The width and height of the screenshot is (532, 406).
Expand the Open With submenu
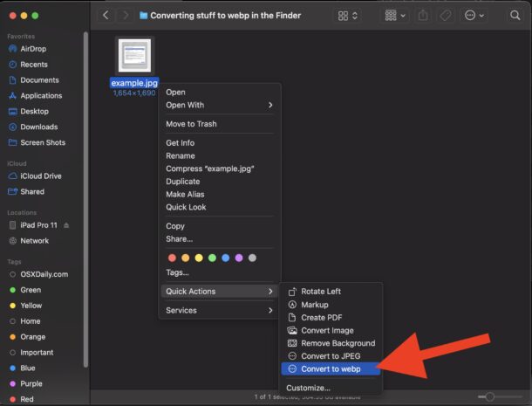(219, 105)
